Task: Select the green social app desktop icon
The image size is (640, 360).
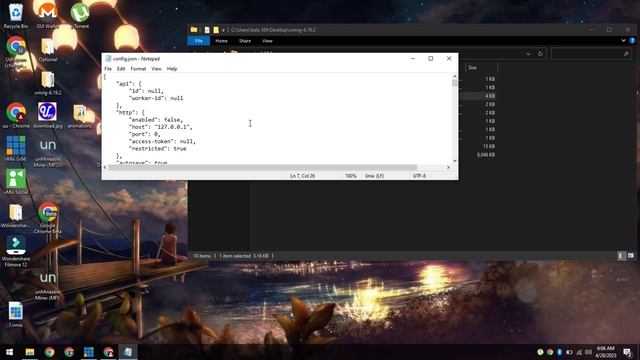Action: [x=16, y=182]
